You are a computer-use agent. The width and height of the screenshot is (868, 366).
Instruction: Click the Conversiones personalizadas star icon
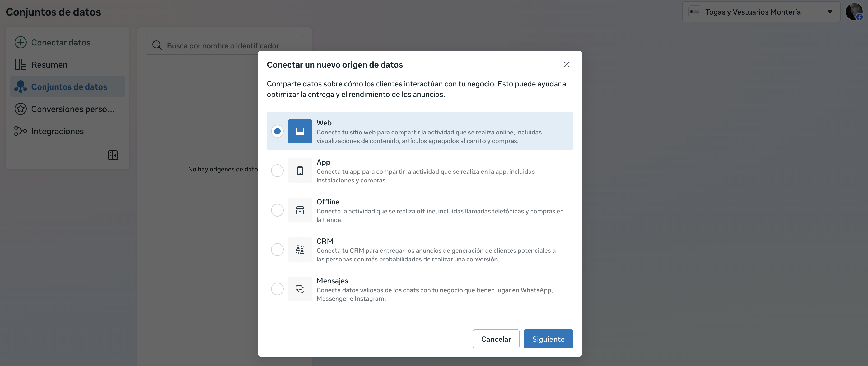21,109
